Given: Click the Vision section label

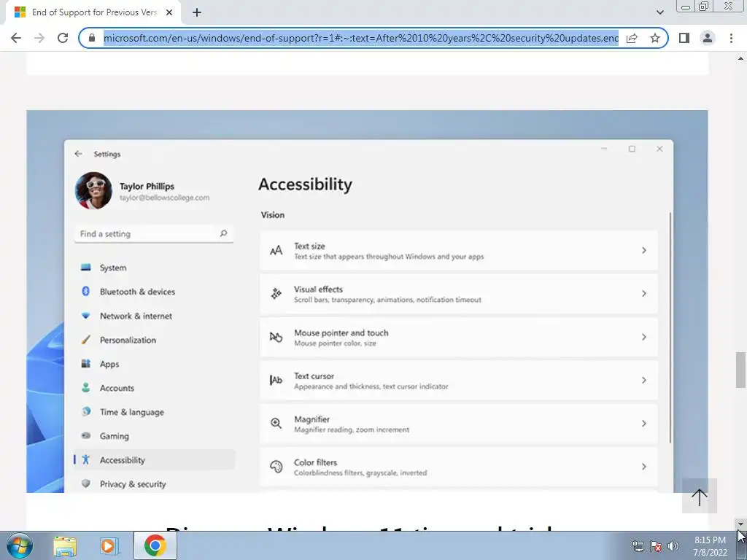Looking at the screenshot, I should (x=273, y=215).
